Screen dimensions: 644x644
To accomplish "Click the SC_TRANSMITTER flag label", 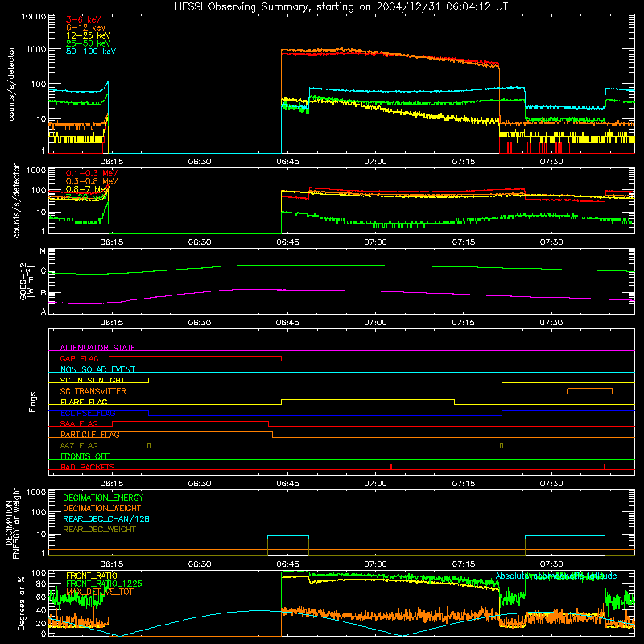I will pos(93,391).
